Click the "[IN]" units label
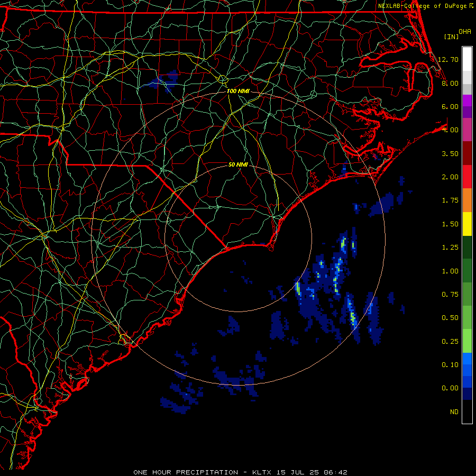The image size is (476, 476). [x=451, y=36]
